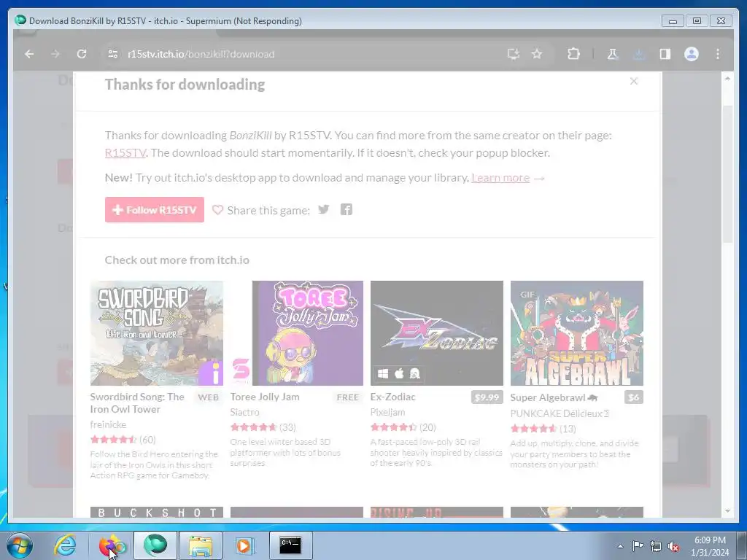
Task: Open author Pixeljam's page
Action: [388, 412]
